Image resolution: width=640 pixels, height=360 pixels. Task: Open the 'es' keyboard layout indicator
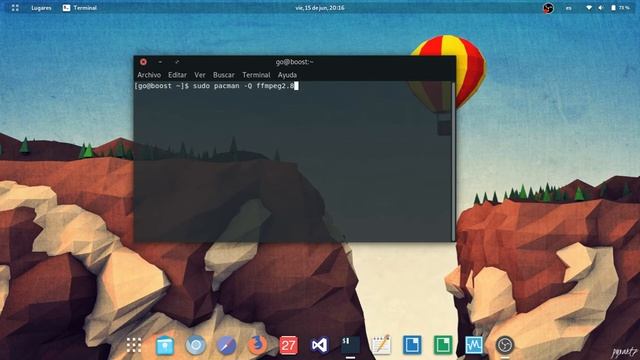pos(569,8)
